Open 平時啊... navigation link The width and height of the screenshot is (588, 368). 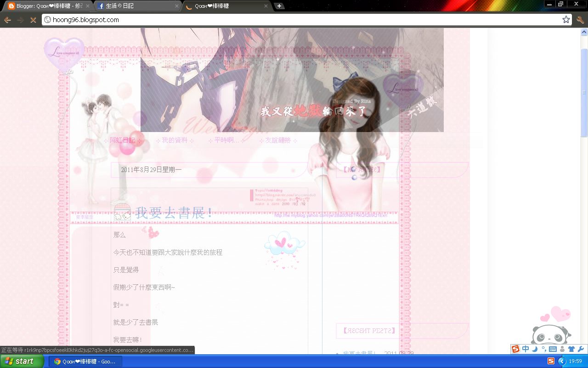(227, 140)
